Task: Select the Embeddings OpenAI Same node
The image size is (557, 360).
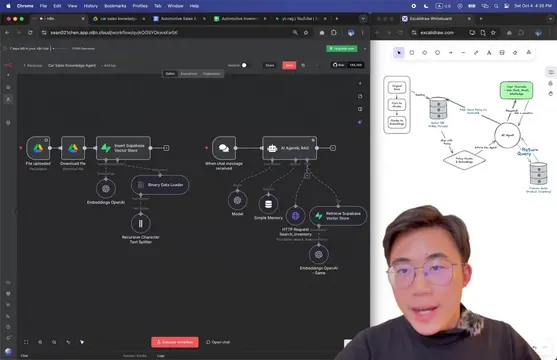Action: (x=319, y=254)
